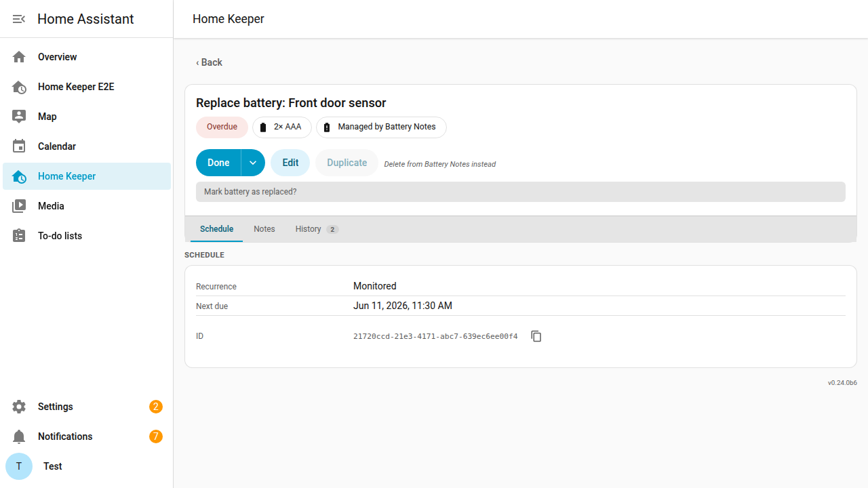Go Back to the task list
This screenshot has width=868, height=488.
coord(209,62)
